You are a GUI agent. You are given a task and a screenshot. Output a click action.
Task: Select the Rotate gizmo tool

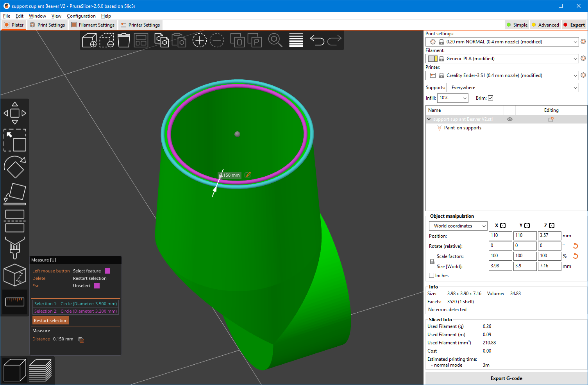tap(15, 167)
